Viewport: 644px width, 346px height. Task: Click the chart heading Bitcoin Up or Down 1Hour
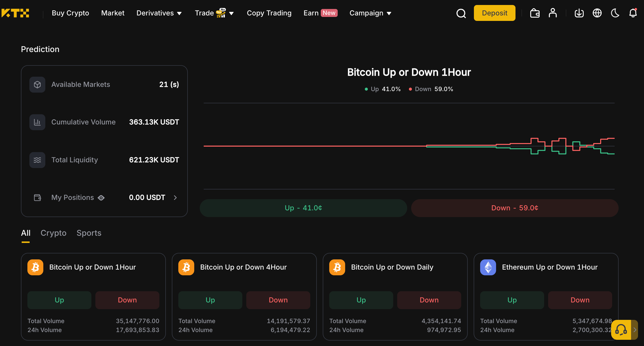click(409, 72)
